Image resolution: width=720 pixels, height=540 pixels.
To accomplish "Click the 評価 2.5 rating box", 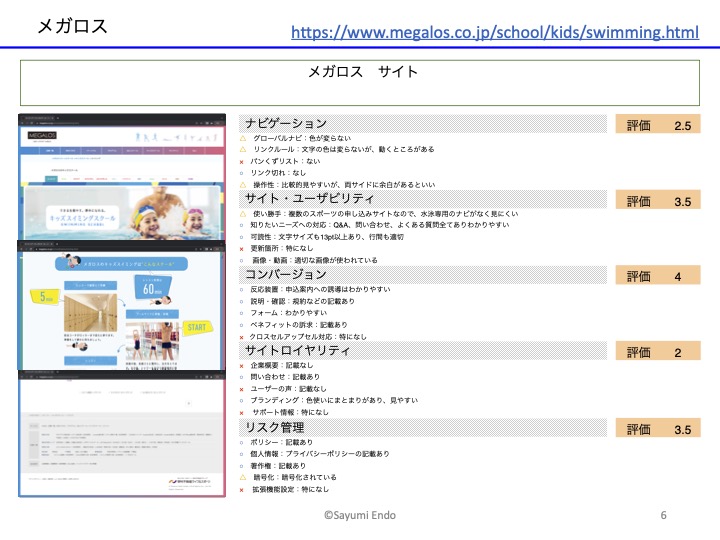I will click(658, 125).
